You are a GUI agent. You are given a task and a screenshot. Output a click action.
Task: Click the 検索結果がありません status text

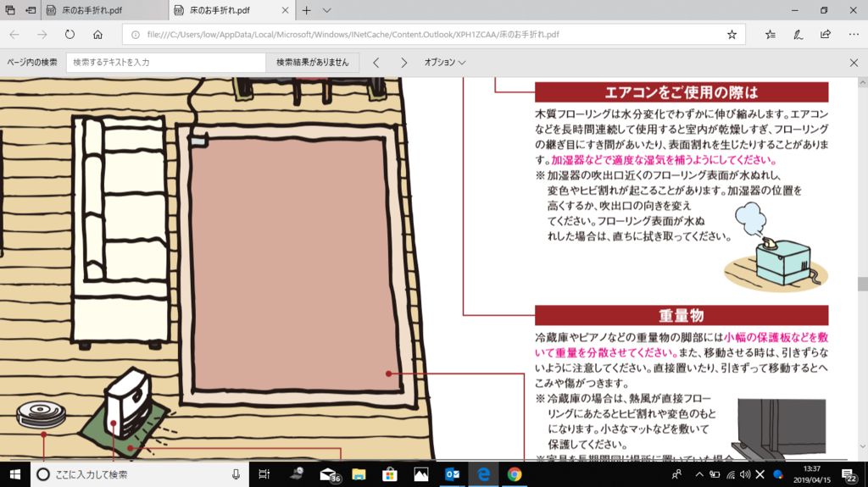point(312,63)
